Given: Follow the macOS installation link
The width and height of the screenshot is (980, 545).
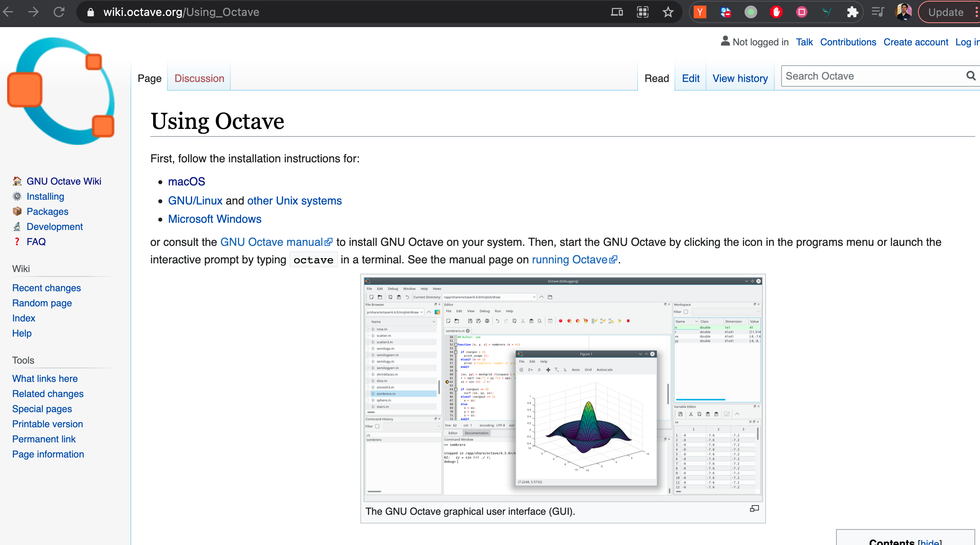Looking at the screenshot, I should (x=187, y=181).
